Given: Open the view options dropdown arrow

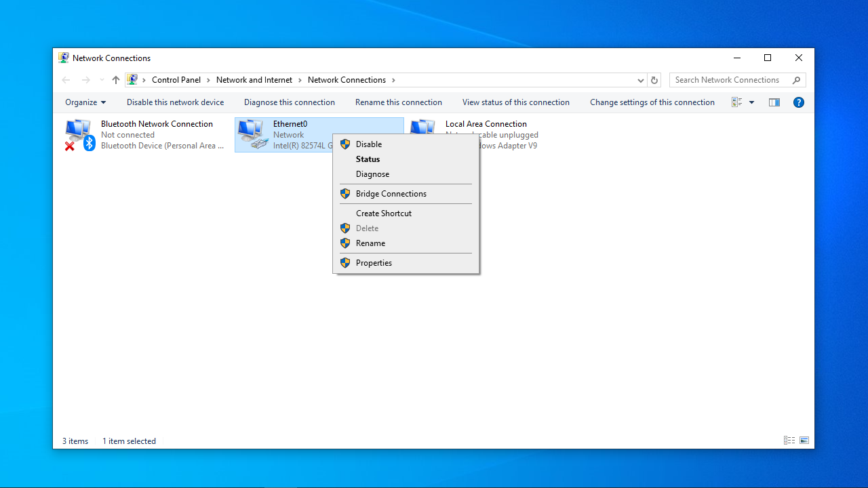Looking at the screenshot, I should click(x=751, y=102).
